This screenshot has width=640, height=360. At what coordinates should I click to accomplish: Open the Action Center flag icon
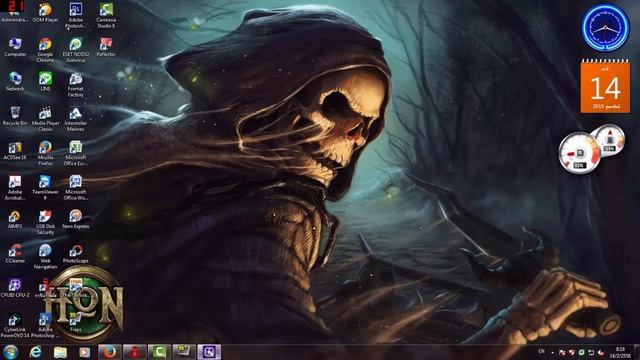(562, 352)
